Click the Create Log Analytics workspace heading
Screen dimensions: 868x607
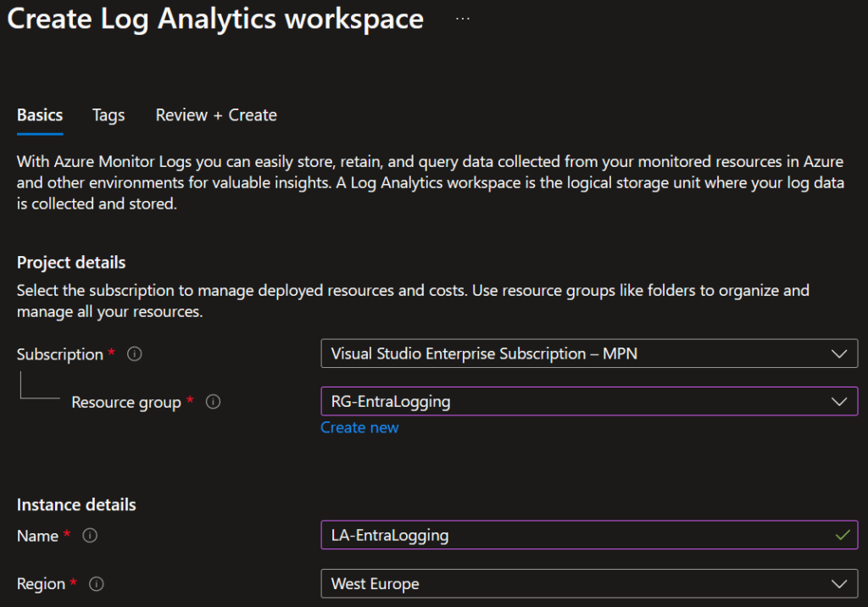point(215,19)
